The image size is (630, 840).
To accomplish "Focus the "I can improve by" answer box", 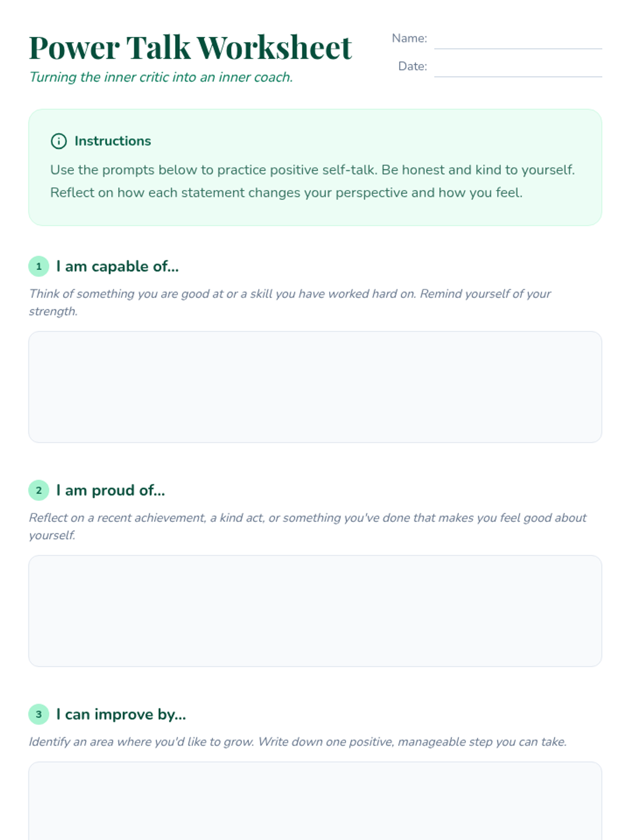I will click(x=315, y=801).
